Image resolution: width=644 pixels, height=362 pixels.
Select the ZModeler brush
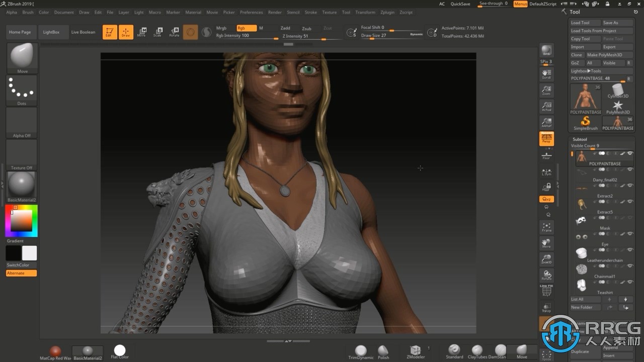coord(416,352)
